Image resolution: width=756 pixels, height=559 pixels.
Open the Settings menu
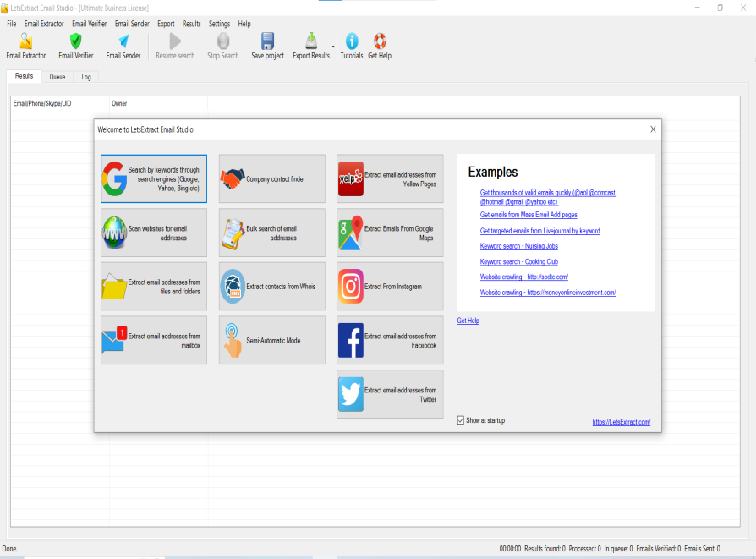tap(219, 24)
